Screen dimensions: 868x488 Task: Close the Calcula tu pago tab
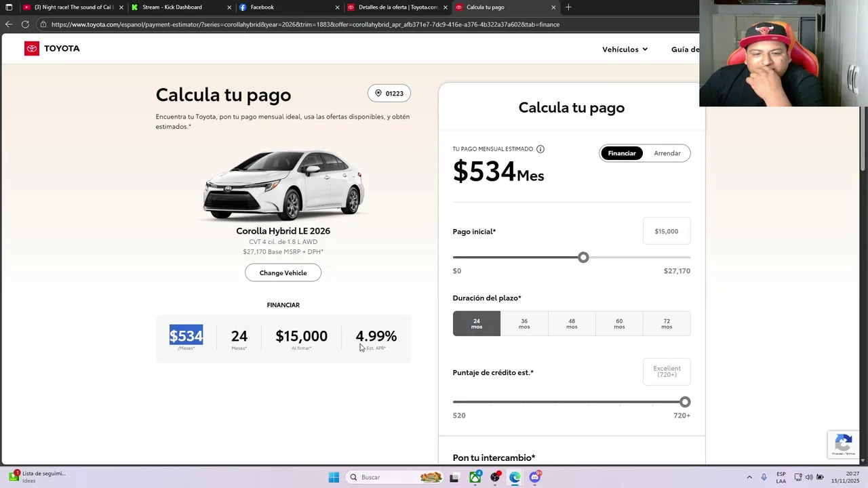pos(553,7)
